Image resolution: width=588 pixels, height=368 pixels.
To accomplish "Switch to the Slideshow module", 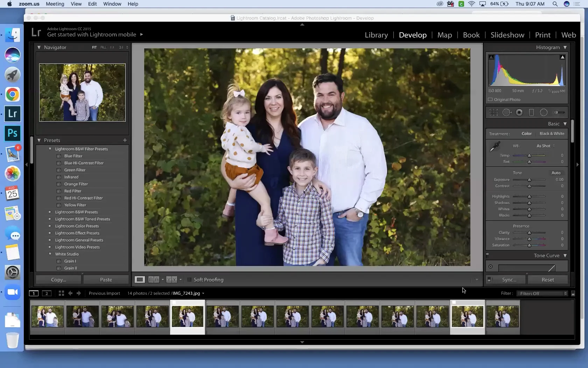I will [507, 35].
